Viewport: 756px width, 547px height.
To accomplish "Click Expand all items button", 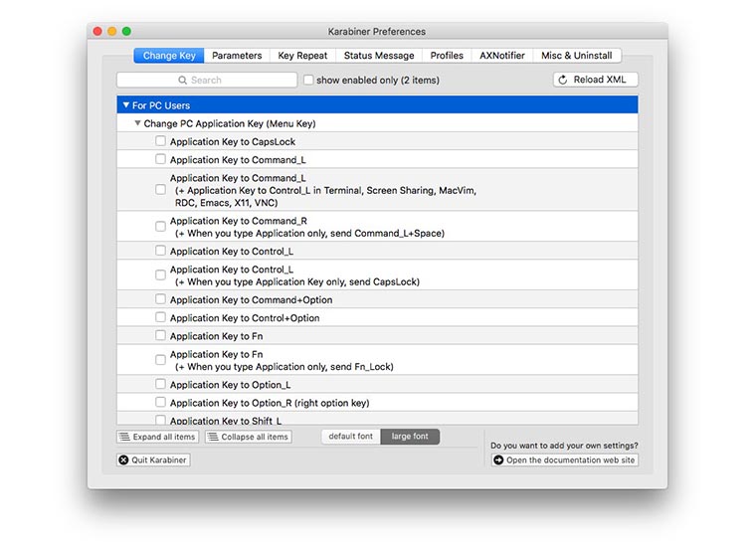I will coord(157,437).
